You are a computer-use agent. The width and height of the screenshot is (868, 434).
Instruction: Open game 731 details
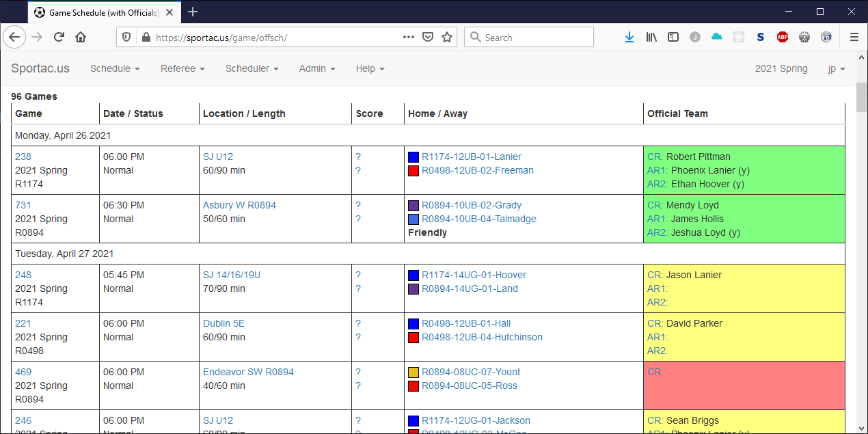[x=23, y=205]
